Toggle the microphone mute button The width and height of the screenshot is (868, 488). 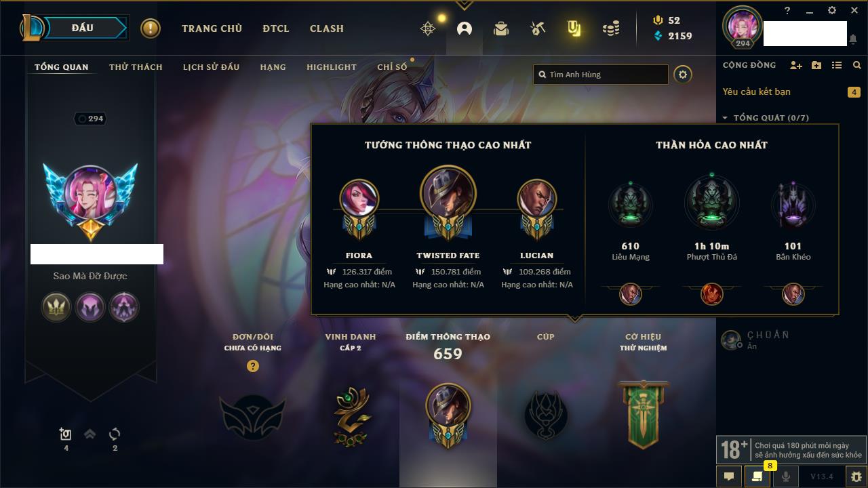pyautogui.click(x=786, y=476)
